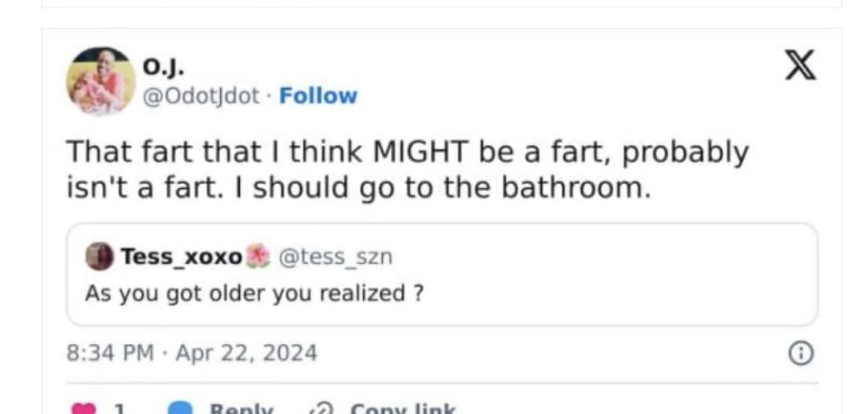Follow the @OdotJdot account
The height and width of the screenshot is (414, 868).
pos(318,96)
